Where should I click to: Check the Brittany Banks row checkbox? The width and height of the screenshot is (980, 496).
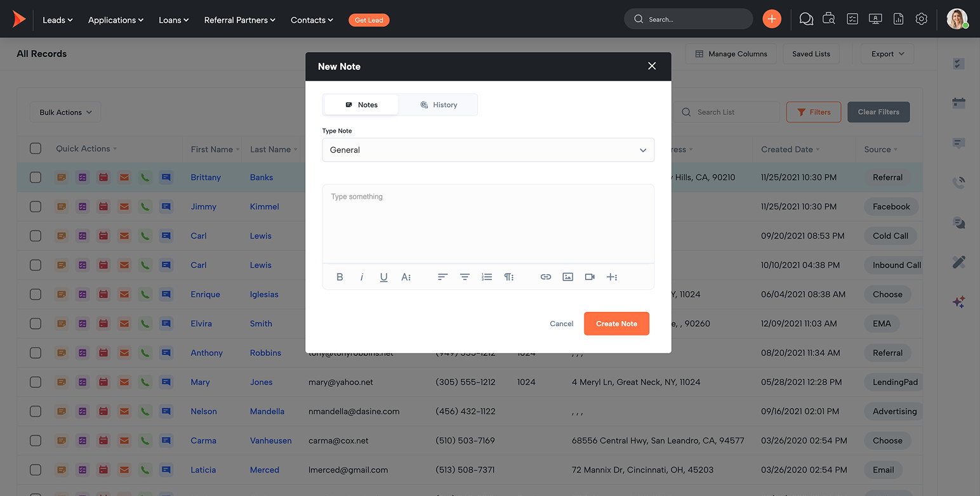tap(36, 178)
